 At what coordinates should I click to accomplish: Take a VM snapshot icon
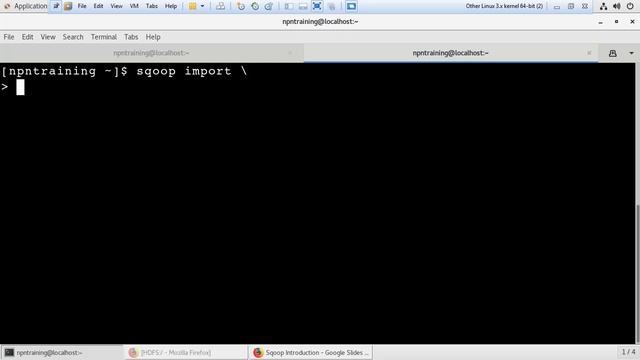coord(241,6)
